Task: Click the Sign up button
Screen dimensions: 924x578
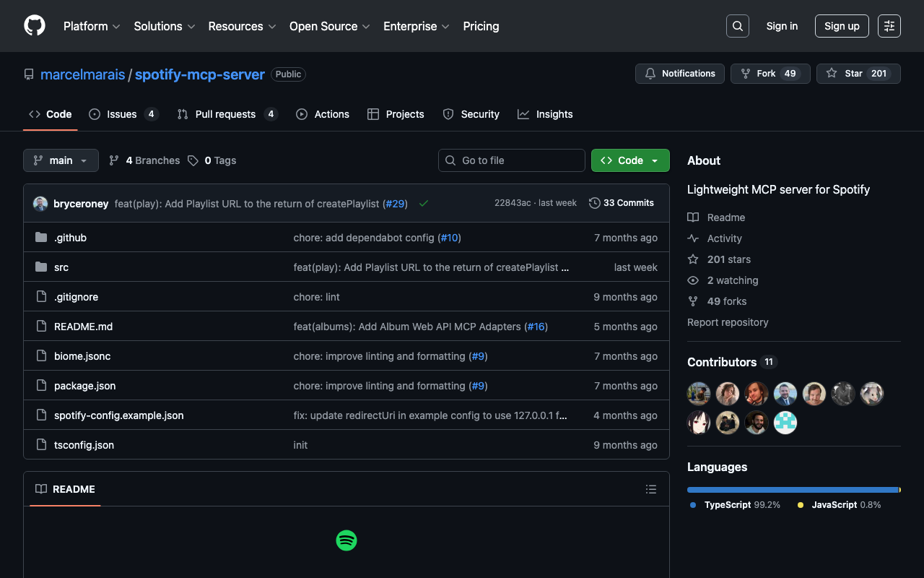Action: coord(841,26)
